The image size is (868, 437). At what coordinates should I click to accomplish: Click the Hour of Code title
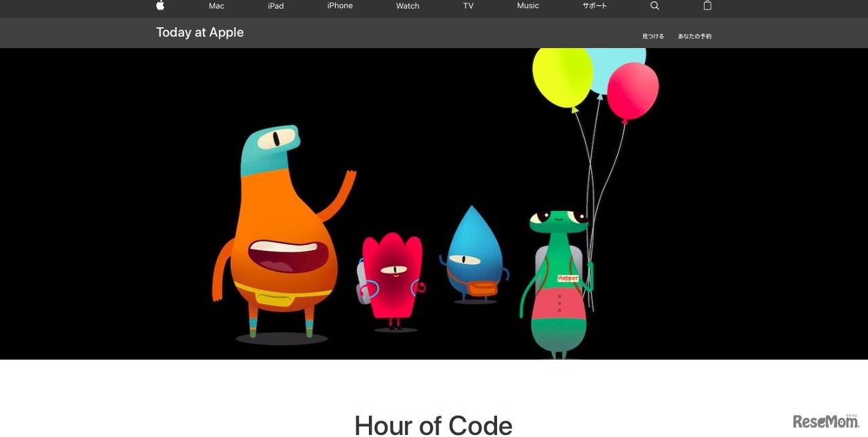tap(433, 424)
